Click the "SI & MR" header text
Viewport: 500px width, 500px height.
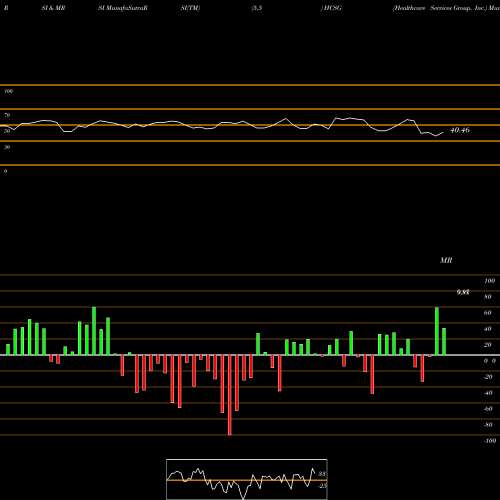(x=53, y=8)
